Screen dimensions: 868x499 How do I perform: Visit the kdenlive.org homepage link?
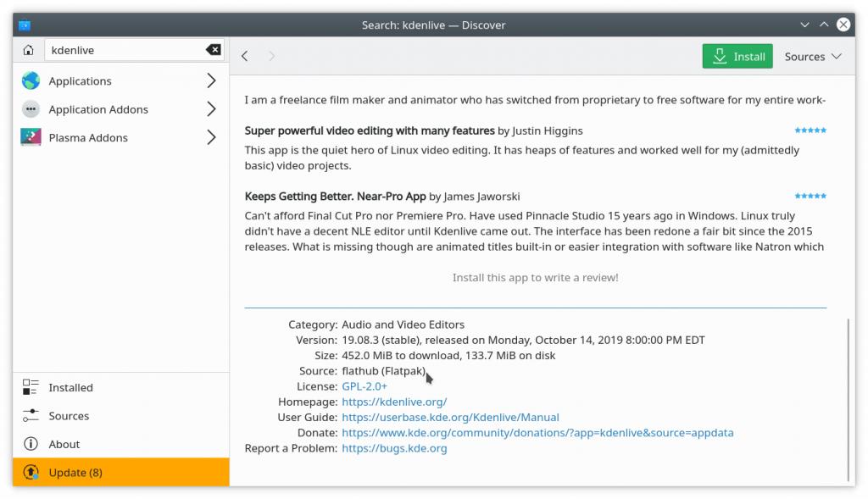pyautogui.click(x=394, y=402)
